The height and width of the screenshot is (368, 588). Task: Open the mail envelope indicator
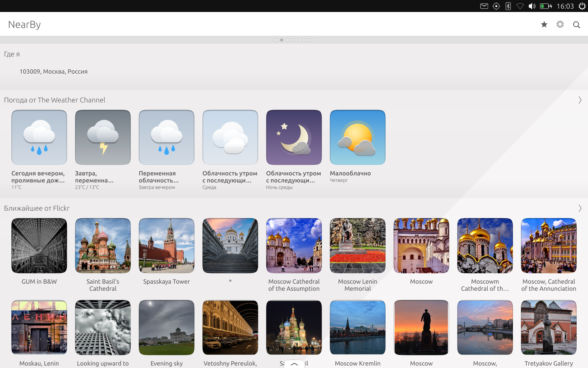tap(484, 6)
